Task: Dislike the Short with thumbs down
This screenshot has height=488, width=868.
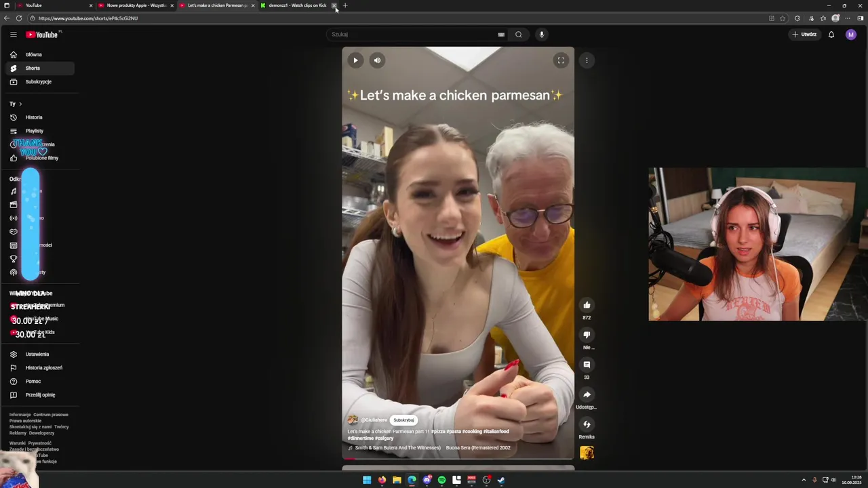Action: pyautogui.click(x=587, y=335)
